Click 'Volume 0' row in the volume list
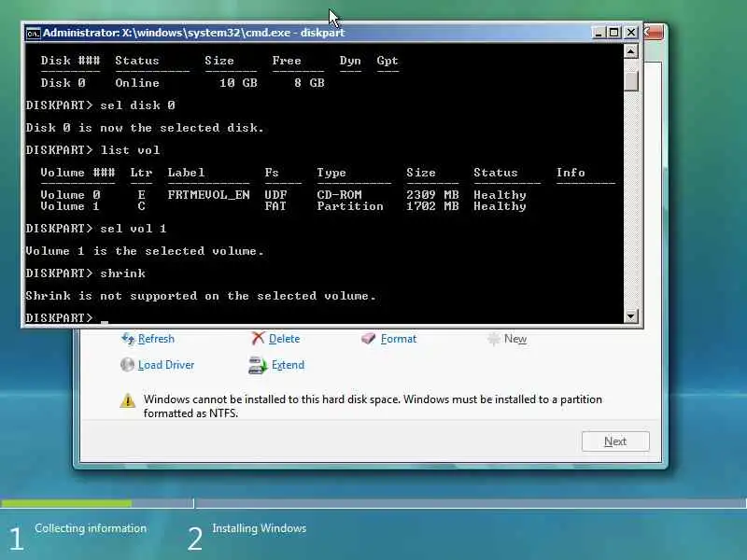This screenshot has width=747, height=560. (283, 195)
